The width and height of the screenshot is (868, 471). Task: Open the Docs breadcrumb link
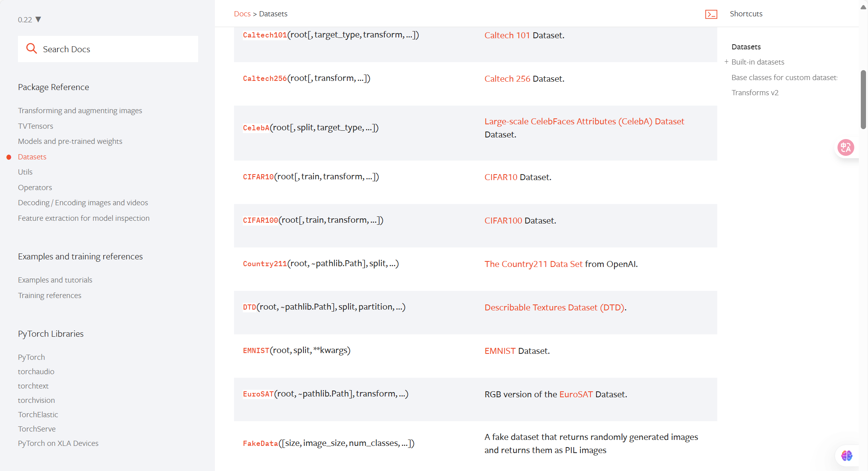click(242, 14)
